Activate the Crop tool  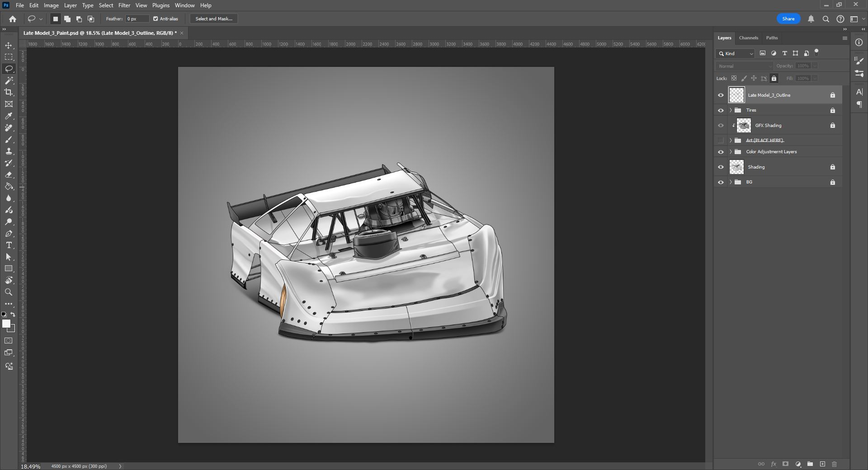[x=9, y=92]
